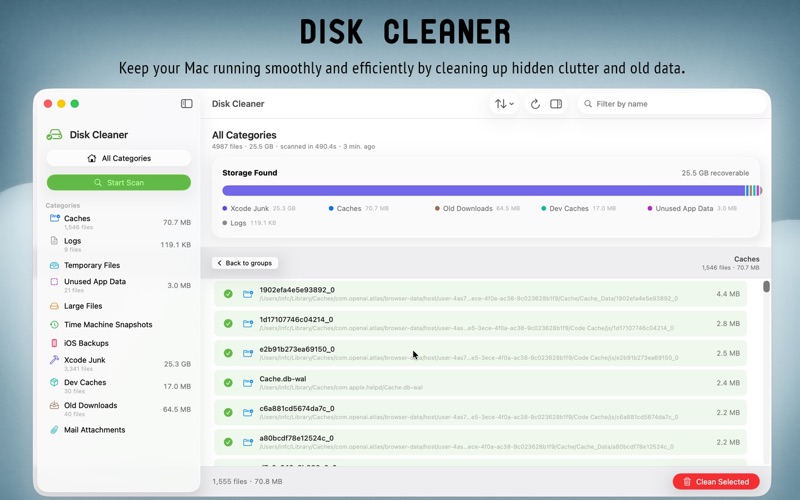Click folder icon of 1d17107746c04214_0 row
Image resolution: width=800 pixels, height=500 pixels.
pos(248,323)
